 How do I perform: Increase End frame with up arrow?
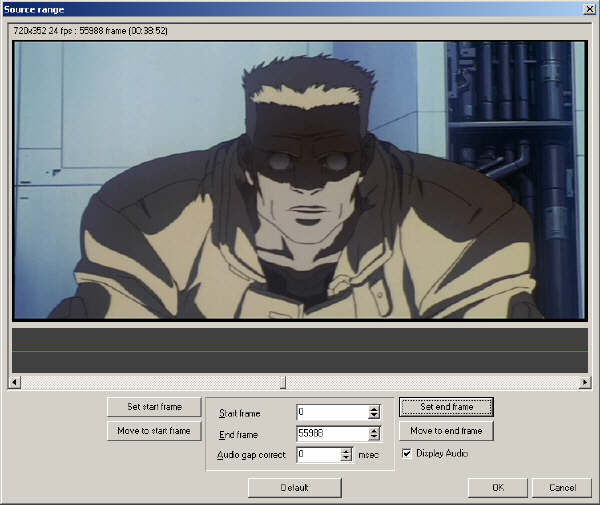click(x=374, y=430)
